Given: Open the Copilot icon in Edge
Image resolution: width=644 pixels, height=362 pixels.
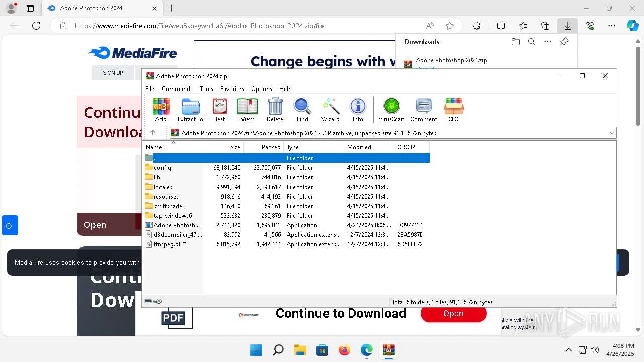Looking at the screenshot, I should (632, 26).
